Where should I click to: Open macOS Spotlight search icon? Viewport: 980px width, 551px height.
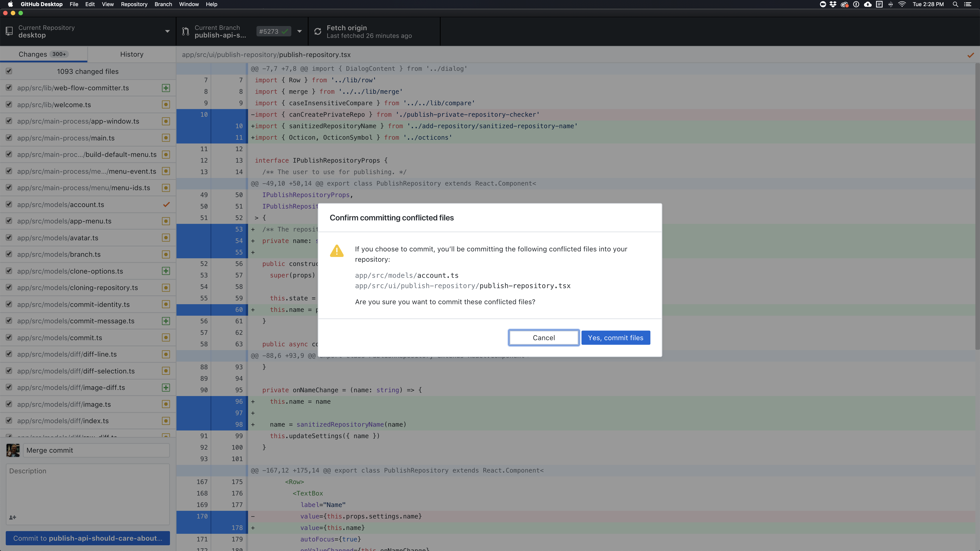[955, 4]
